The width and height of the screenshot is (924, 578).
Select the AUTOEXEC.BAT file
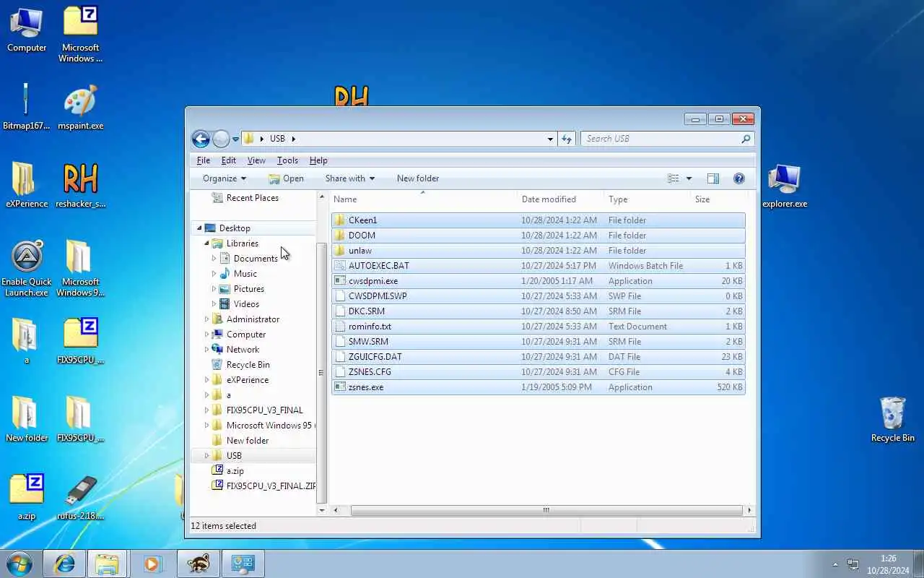click(539, 266)
